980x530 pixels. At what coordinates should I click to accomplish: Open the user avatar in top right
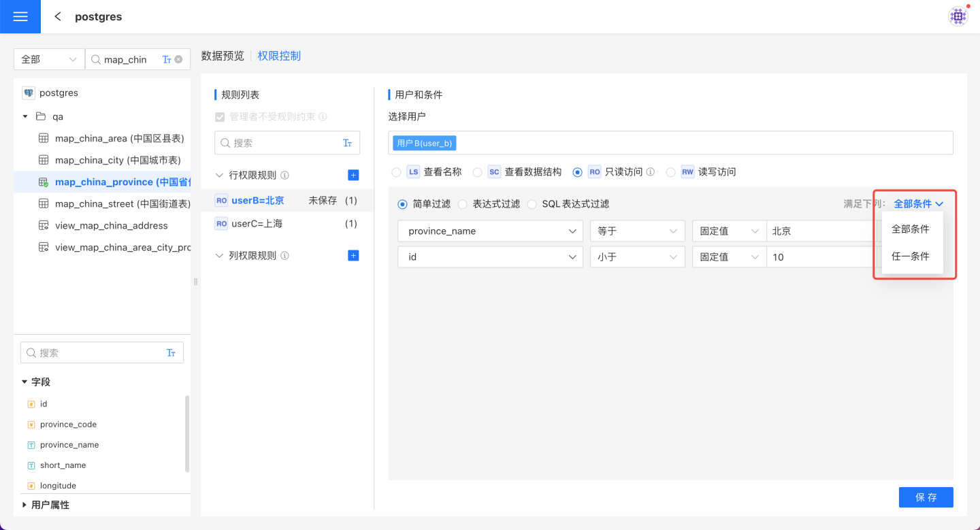pos(958,16)
